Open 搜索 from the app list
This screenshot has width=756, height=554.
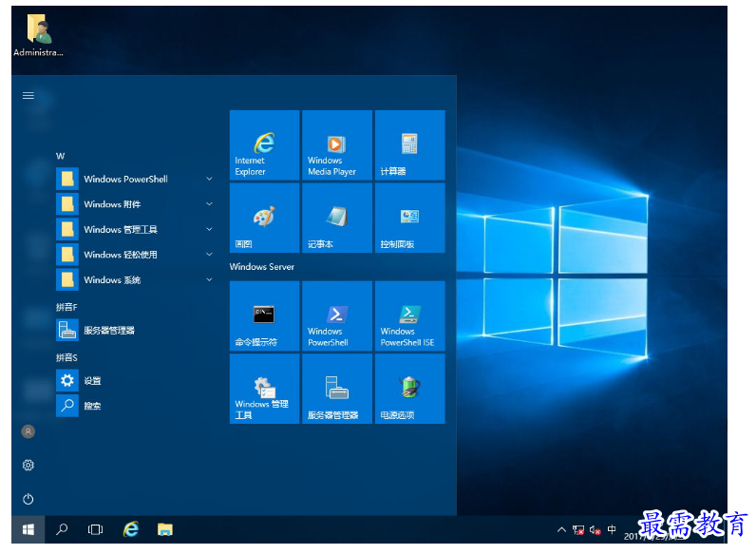(136, 406)
